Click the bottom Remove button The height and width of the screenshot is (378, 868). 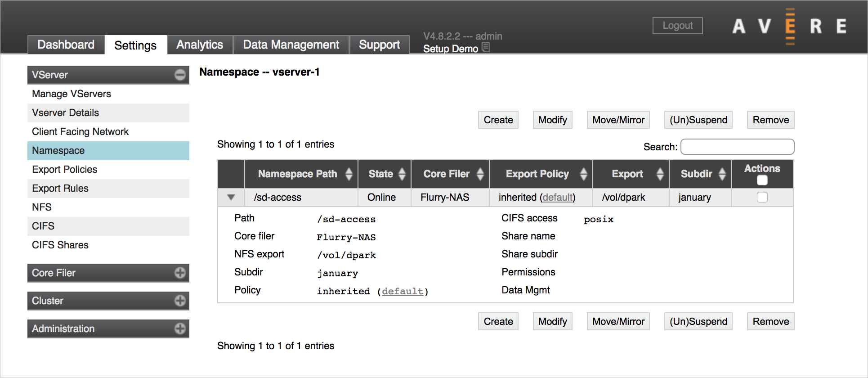click(x=770, y=321)
